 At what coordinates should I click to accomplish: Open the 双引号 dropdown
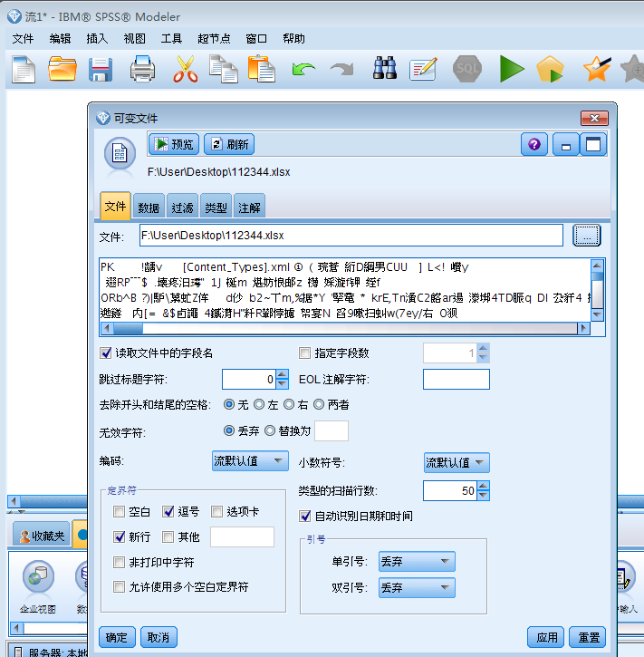click(x=417, y=587)
